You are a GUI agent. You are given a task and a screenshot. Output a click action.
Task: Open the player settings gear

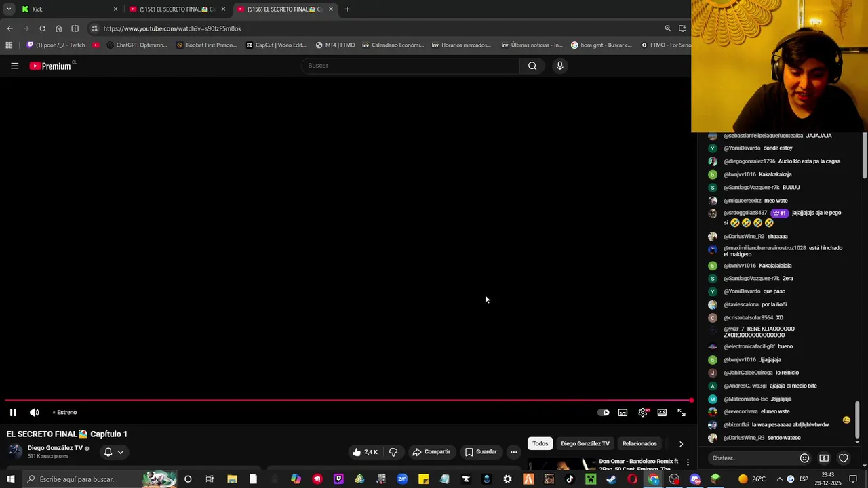pyautogui.click(x=642, y=412)
